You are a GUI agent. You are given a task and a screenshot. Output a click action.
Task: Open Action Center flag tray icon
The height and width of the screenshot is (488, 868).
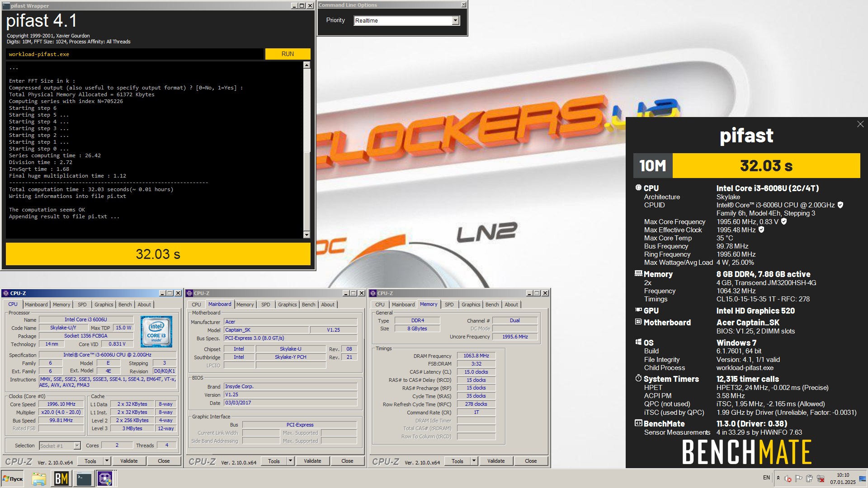(x=799, y=479)
